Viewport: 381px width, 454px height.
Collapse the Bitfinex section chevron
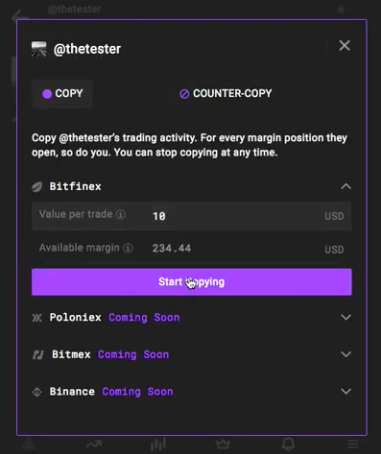346,186
